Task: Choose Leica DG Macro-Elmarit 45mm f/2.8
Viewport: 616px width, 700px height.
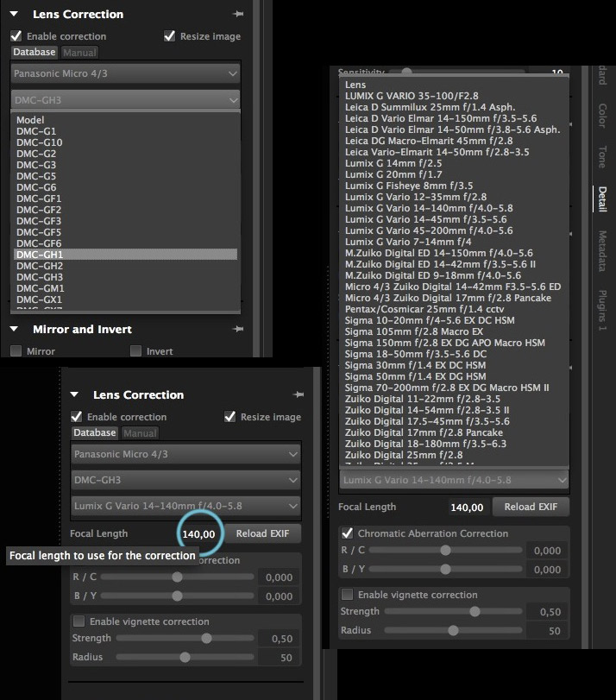Action: [455, 141]
